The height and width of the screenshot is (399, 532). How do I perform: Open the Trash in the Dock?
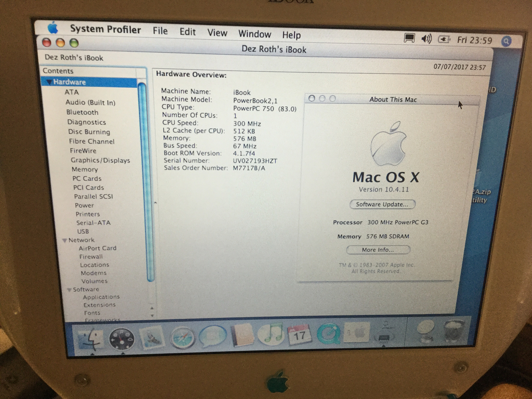pos(454,330)
